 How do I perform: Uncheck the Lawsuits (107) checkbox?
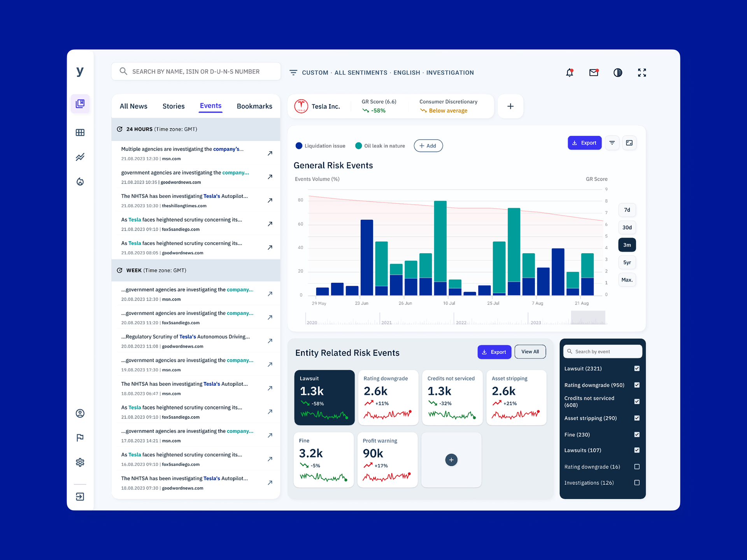(637, 450)
